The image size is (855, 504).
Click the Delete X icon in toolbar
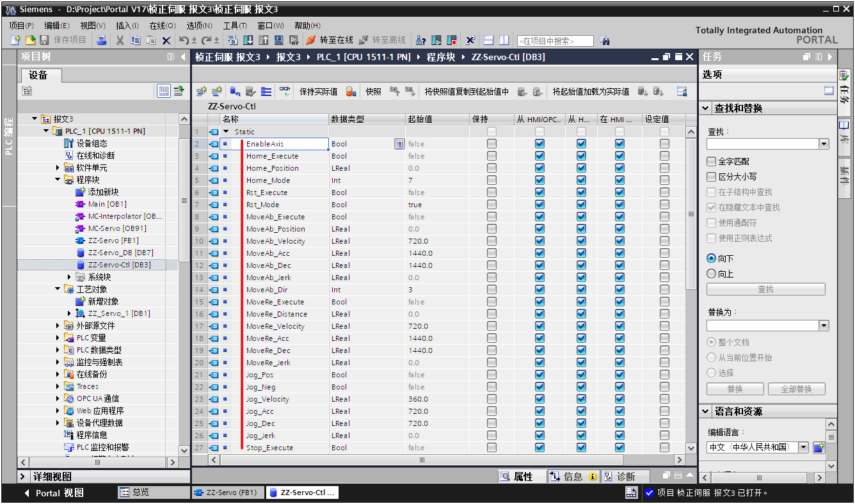[166, 40]
